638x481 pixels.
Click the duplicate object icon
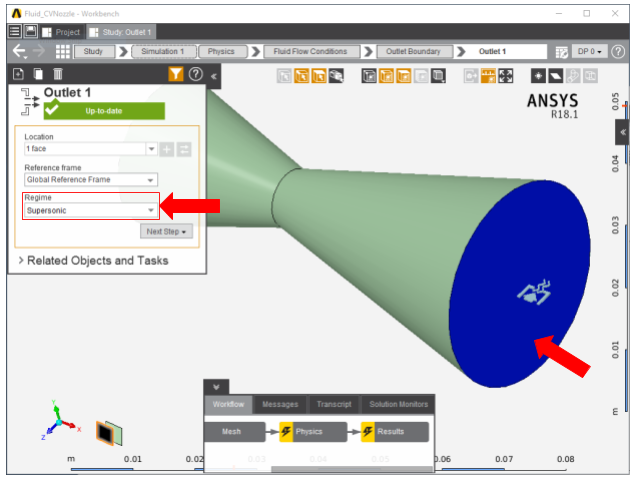38,74
